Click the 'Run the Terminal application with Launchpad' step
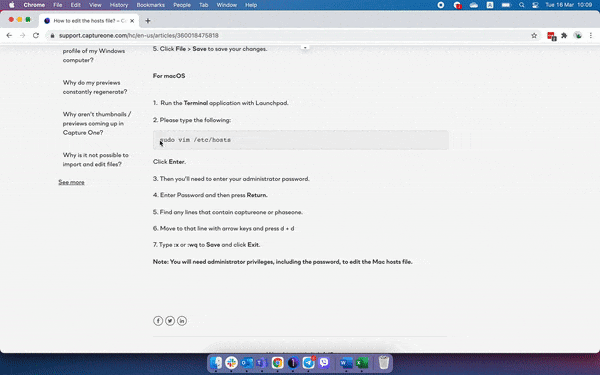Image resolution: width=600 pixels, height=375 pixels. (x=221, y=103)
